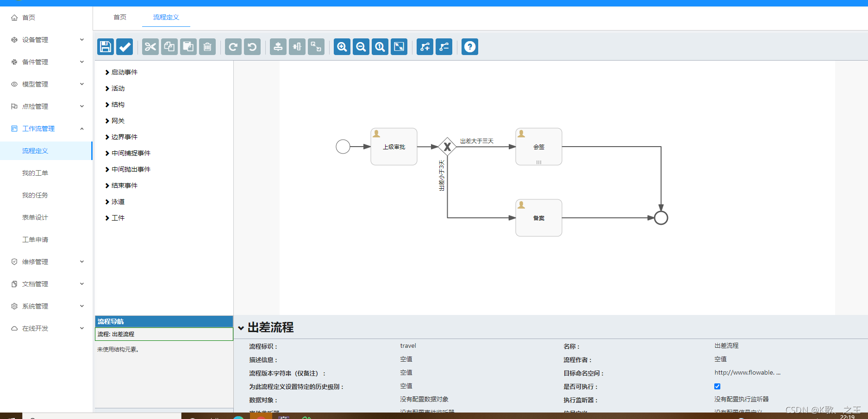Click the 出差大于三天 sequence flow label

click(x=477, y=141)
